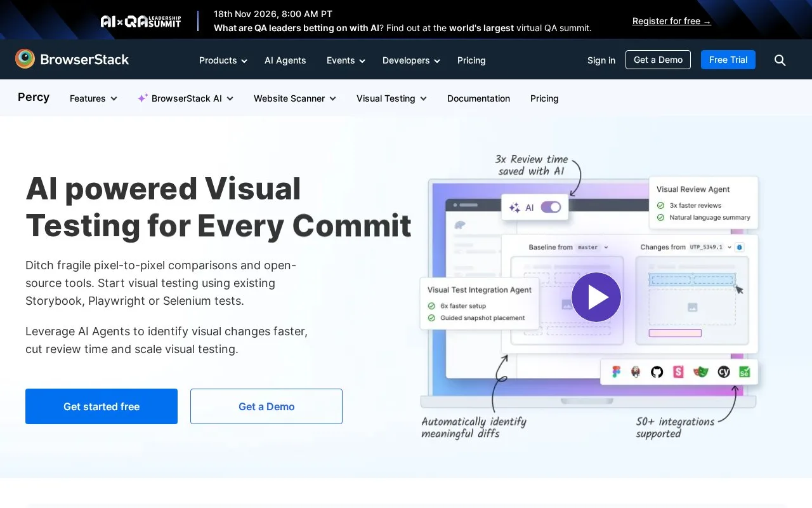Image resolution: width=812 pixels, height=508 pixels.
Task: Play the Percy demo video
Action: (596, 297)
